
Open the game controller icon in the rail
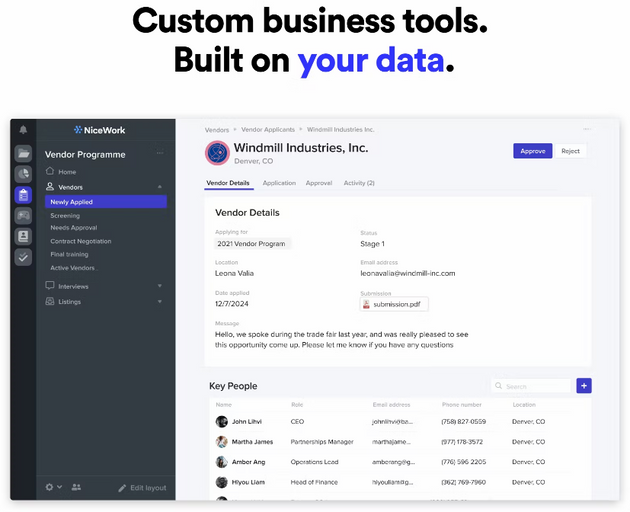[23, 215]
